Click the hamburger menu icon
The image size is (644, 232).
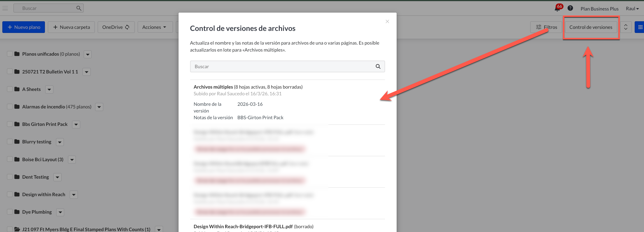click(5, 8)
